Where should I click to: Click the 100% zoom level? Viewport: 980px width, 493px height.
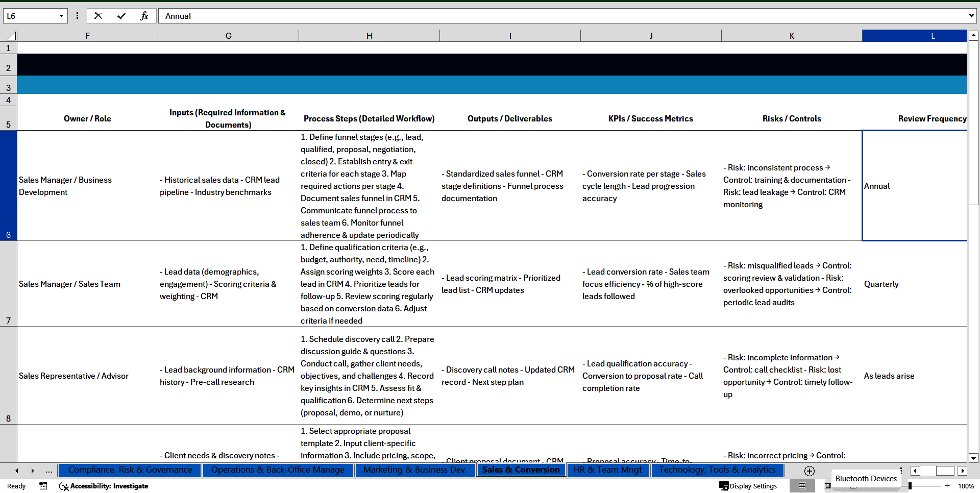click(966, 486)
